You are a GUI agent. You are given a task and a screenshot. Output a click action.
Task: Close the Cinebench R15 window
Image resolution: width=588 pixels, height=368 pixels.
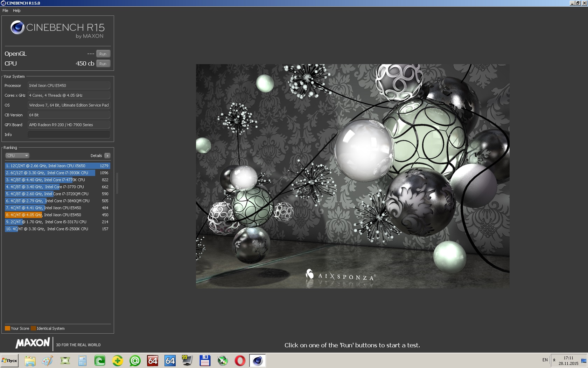pos(584,3)
